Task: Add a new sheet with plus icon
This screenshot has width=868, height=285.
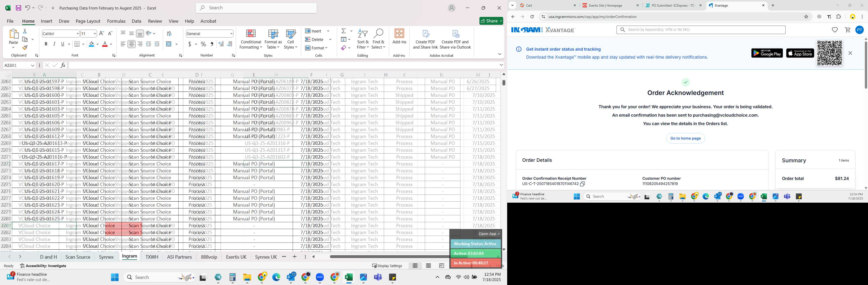Action: pos(295,257)
